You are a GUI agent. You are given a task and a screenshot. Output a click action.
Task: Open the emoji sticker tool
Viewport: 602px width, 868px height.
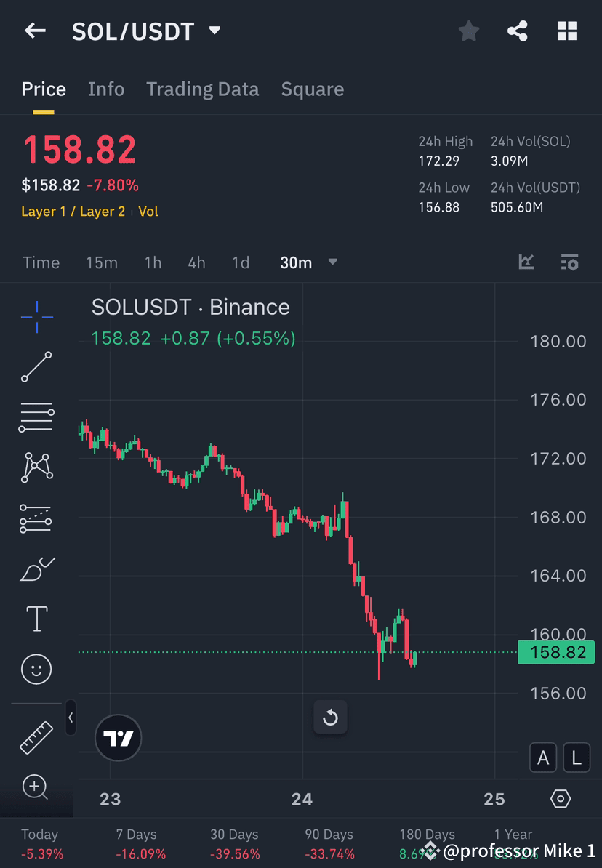click(x=36, y=669)
